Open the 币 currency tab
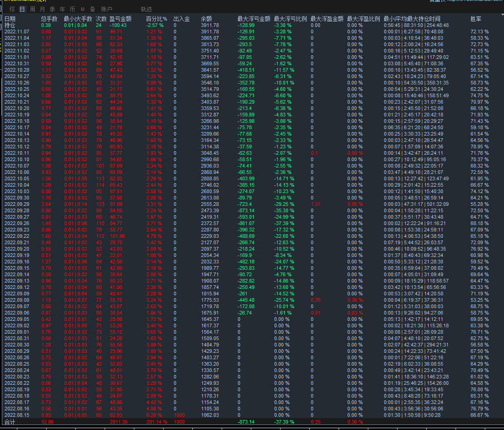This screenshot has height=430, width=504. click(72, 9)
